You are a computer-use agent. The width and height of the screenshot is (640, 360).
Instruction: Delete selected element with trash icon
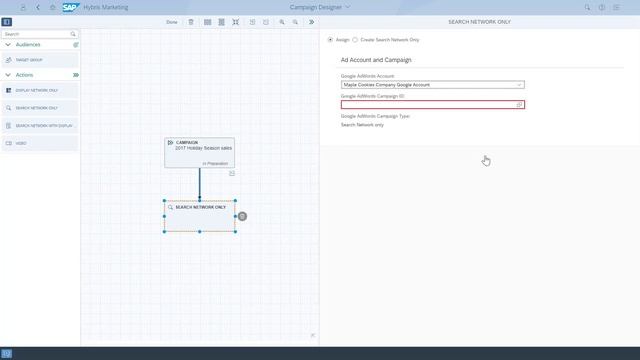(x=191, y=22)
